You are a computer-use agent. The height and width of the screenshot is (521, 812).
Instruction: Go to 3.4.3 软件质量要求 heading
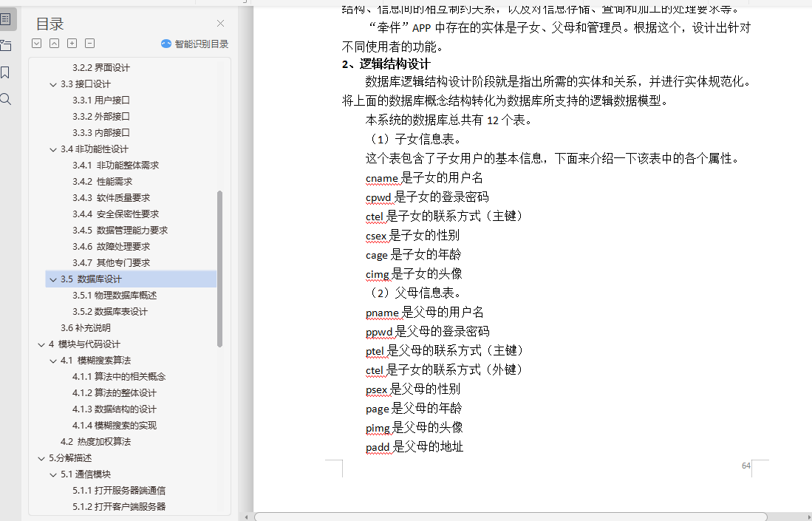[x=112, y=198]
